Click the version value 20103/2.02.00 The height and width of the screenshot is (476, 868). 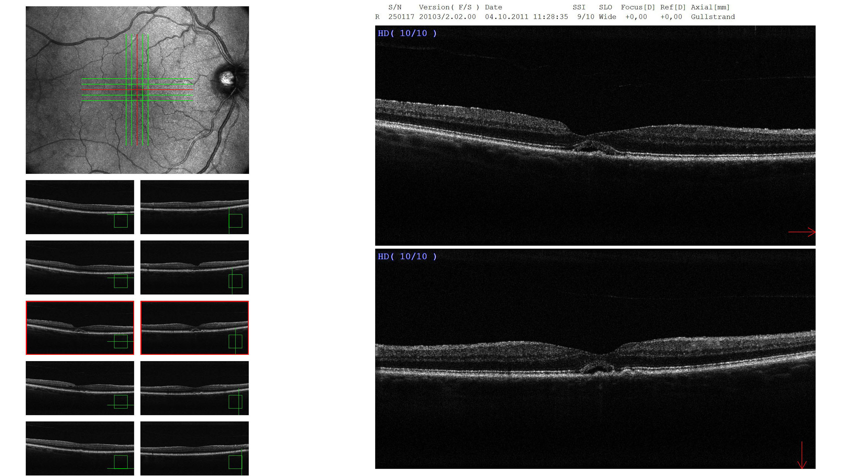click(x=447, y=17)
